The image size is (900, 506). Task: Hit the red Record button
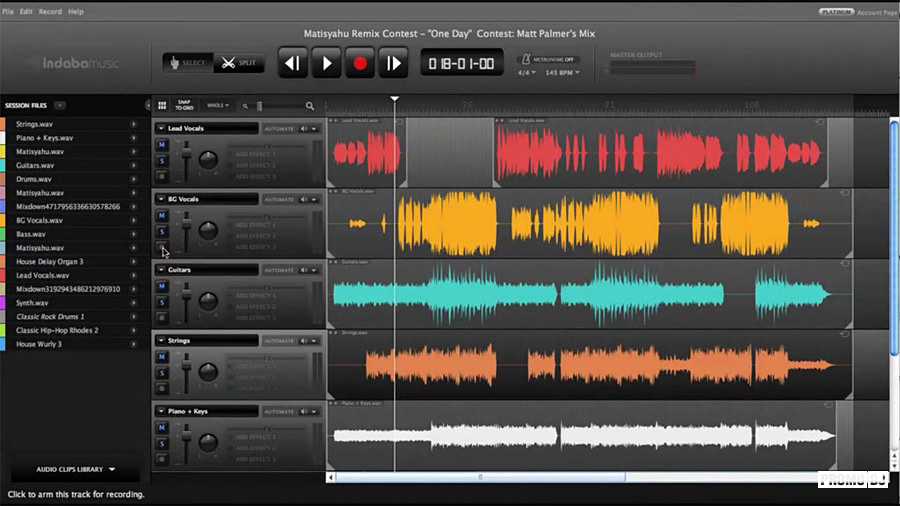click(x=360, y=63)
